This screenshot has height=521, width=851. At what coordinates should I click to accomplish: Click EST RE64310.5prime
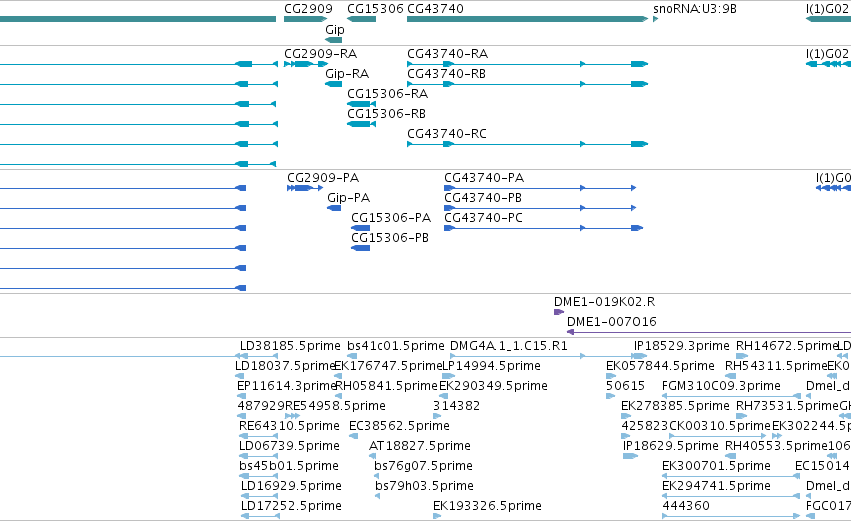[289, 427]
